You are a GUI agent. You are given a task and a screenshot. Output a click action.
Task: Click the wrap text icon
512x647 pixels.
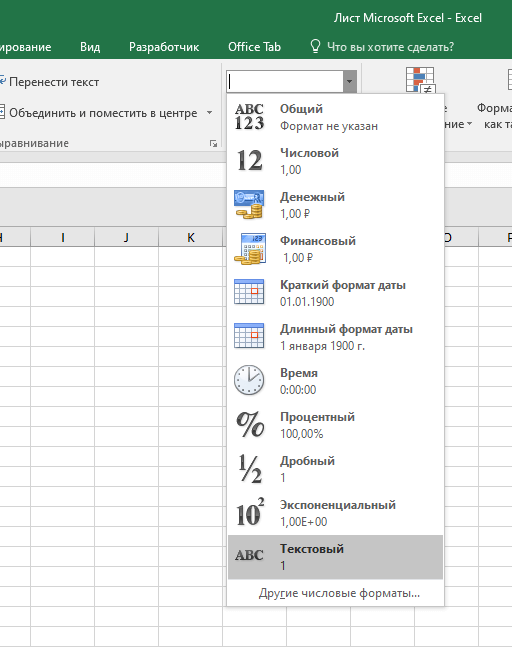click(x=2, y=82)
